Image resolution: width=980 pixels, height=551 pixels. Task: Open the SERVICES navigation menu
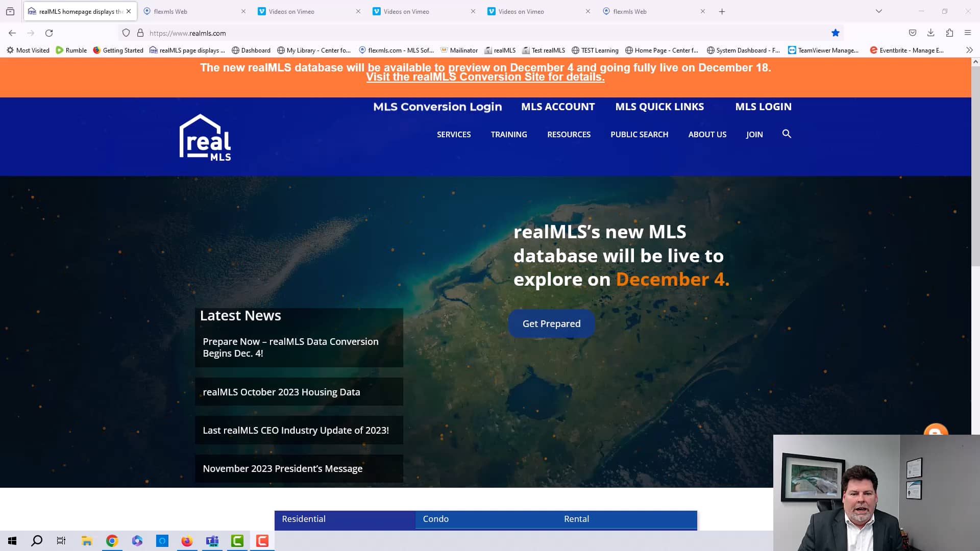tap(453, 135)
